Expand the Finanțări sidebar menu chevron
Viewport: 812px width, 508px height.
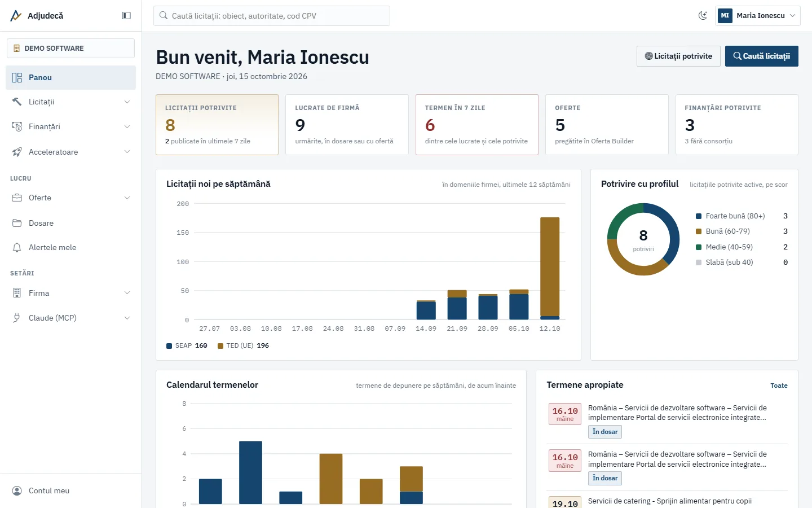[x=127, y=127]
